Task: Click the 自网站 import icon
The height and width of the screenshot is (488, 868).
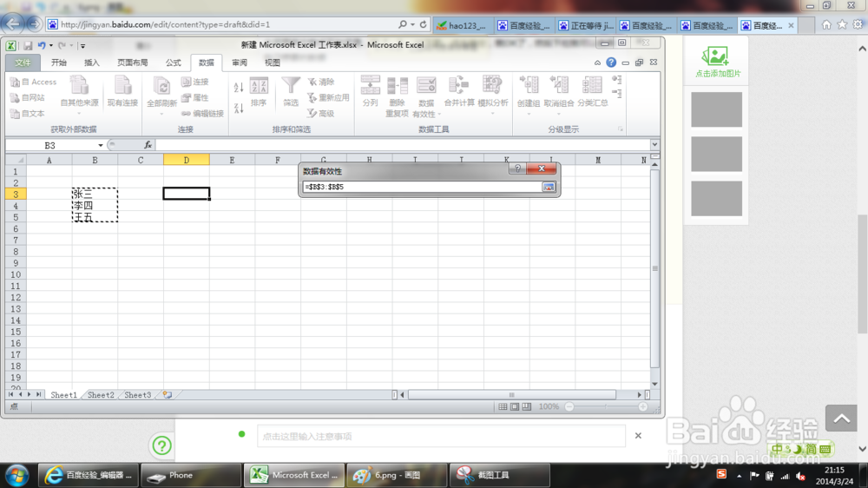Action: click(28, 97)
